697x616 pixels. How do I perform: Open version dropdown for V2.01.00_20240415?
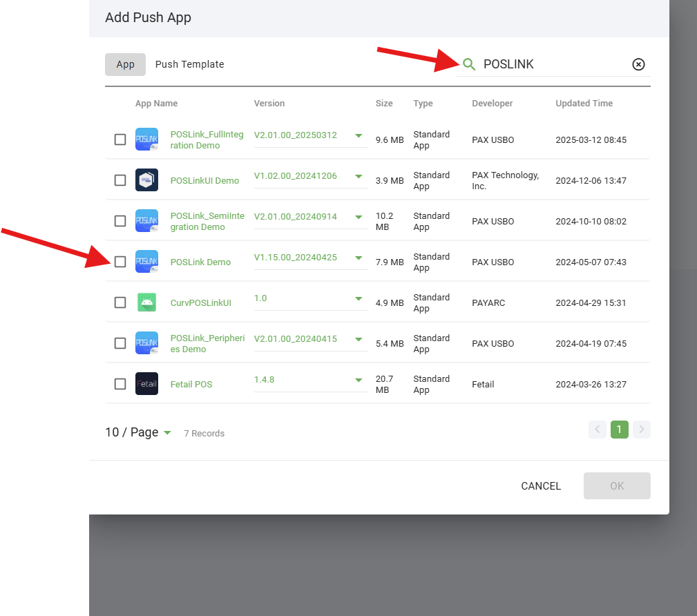[311, 339]
